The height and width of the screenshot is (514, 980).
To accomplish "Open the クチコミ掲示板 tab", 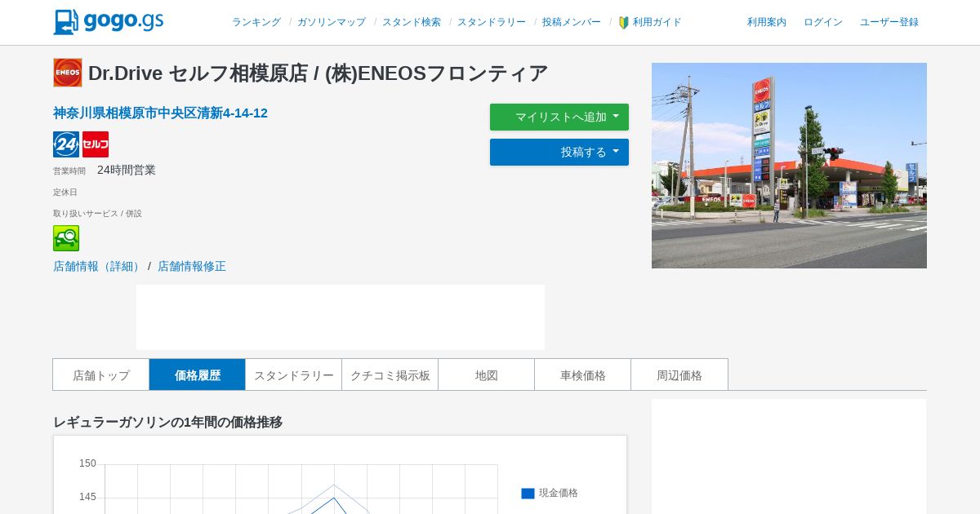I will tap(390, 374).
